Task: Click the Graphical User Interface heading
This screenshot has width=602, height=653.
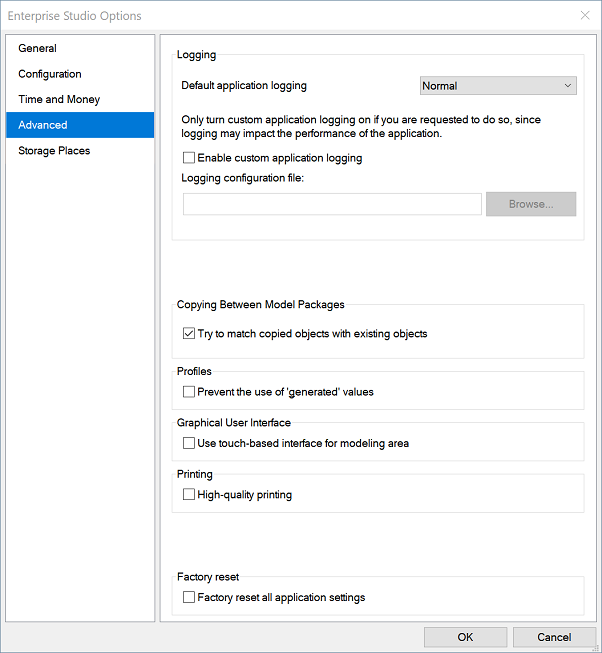Action: pyautogui.click(x=234, y=423)
